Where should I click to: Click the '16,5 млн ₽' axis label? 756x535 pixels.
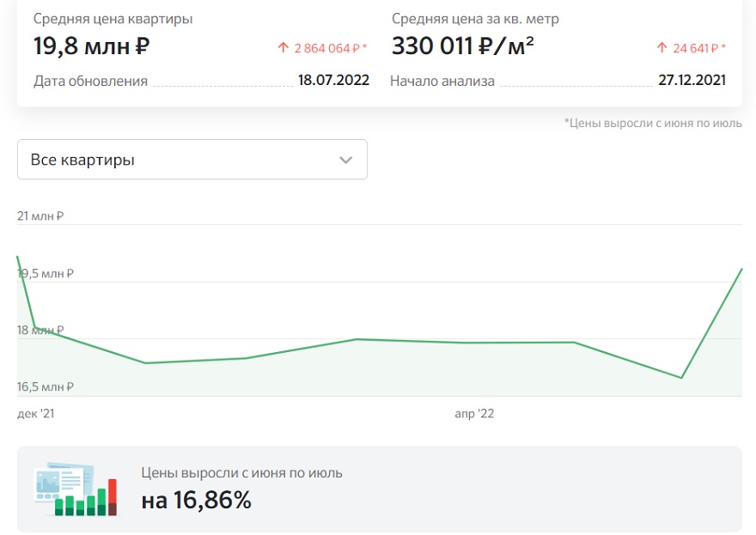coord(46,386)
